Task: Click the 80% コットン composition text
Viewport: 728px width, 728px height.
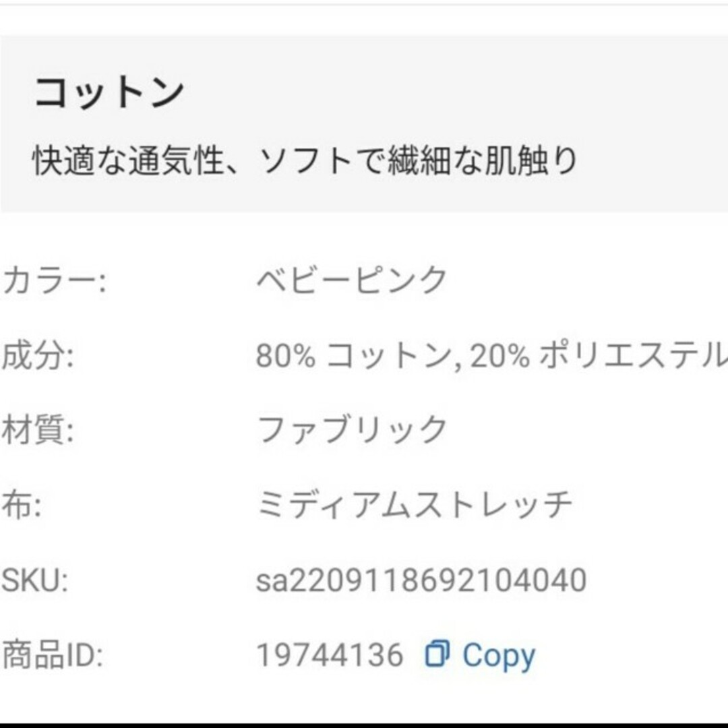Action: (359, 357)
